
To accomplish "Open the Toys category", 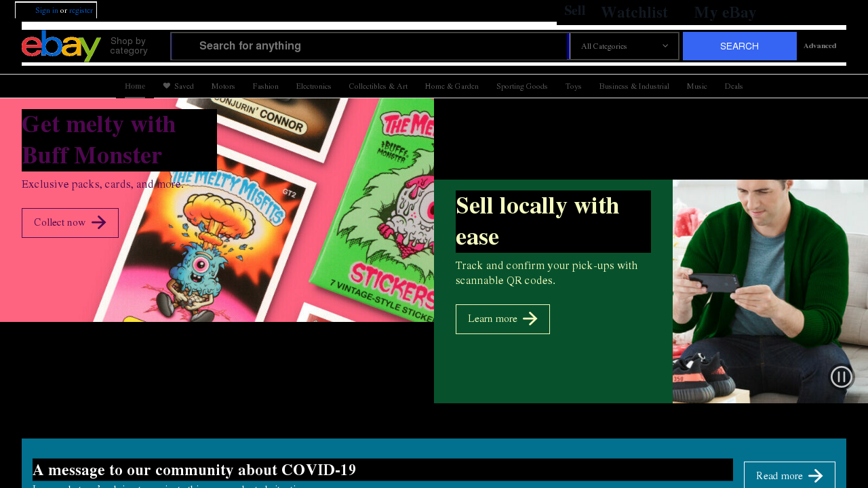I will pyautogui.click(x=573, y=86).
